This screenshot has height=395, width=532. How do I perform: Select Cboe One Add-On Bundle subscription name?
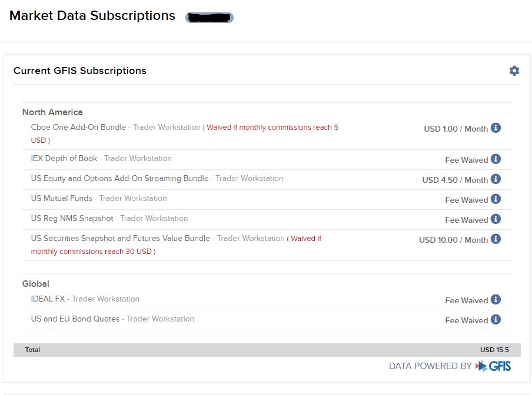pos(78,128)
